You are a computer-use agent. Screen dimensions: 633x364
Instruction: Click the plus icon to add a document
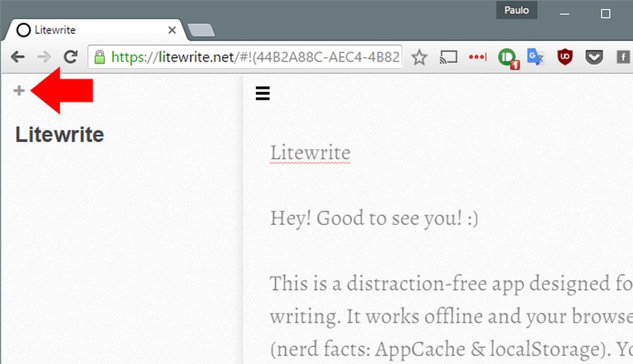click(19, 91)
